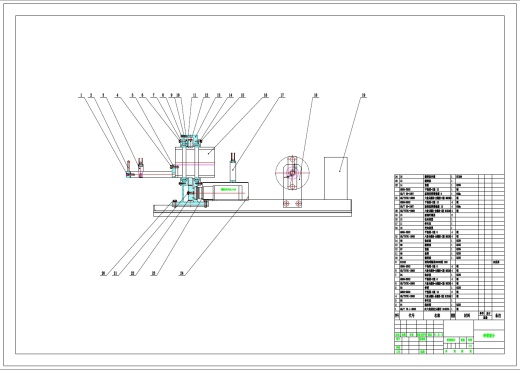Click part callout number 16
This screenshot has height=370, width=520.
[265, 95]
